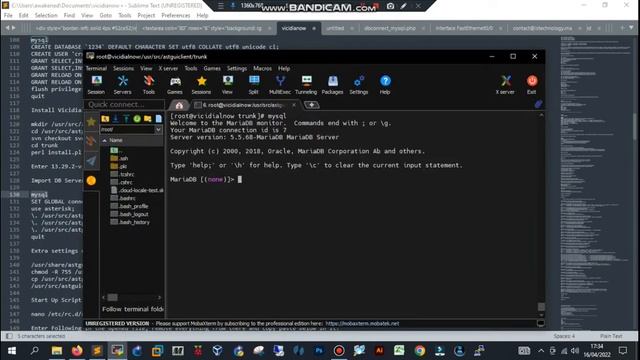The image size is (640, 360).
Task: Click the download arrow icon in file browser
Action: pos(116,119)
